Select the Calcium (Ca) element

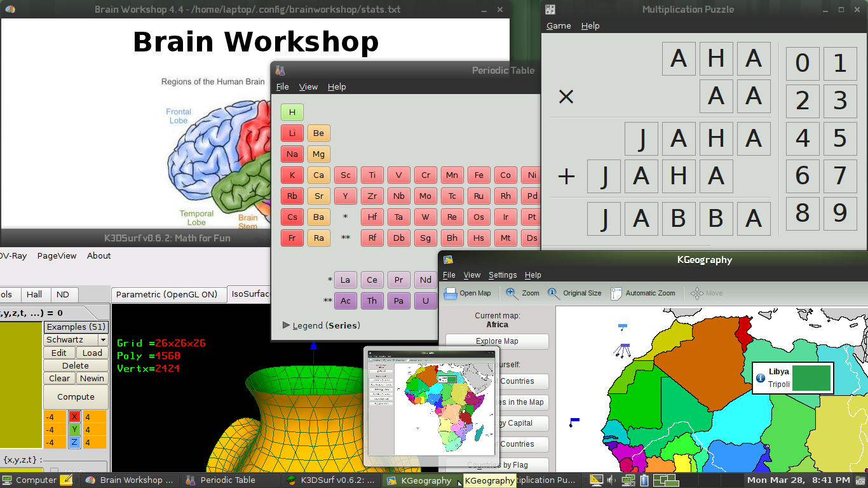(319, 175)
